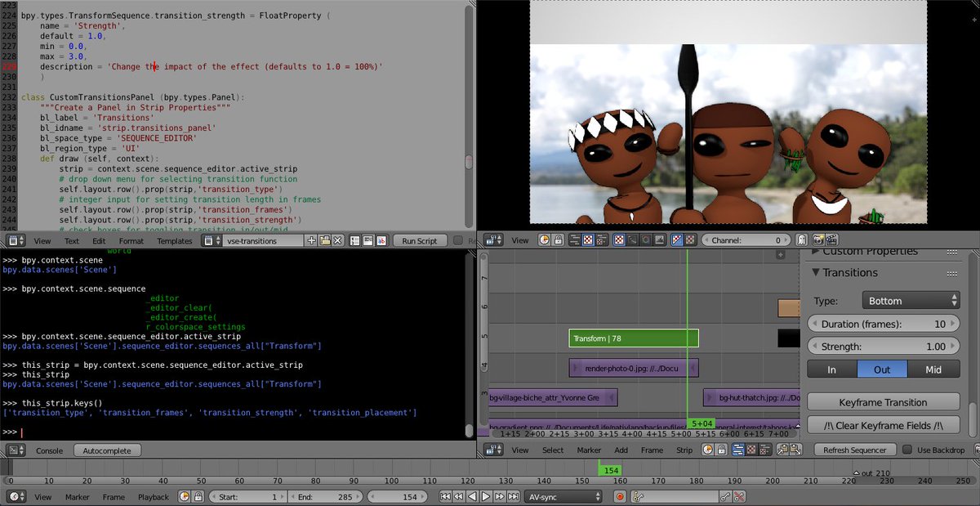Screen dimensions: 980x506
Task: Click insert keyframe key icon in timeline
Action: tap(724, 496)
